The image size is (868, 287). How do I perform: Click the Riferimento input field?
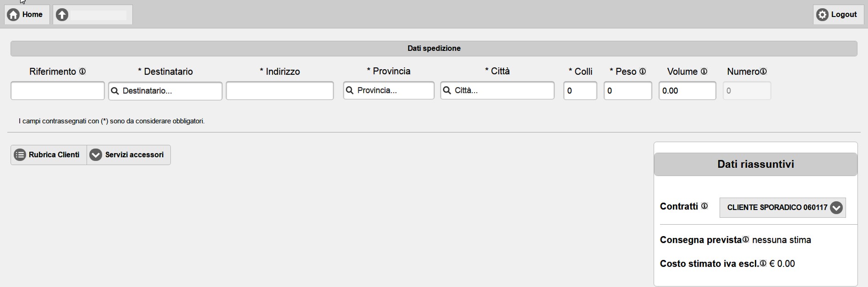57,91
